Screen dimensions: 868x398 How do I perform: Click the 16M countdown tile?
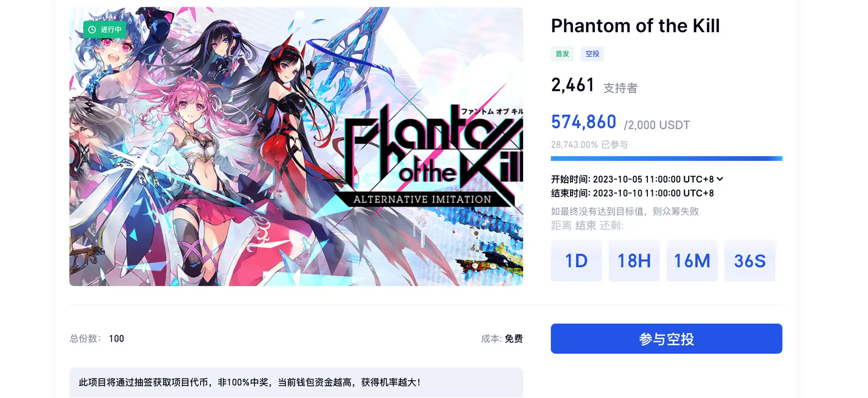(x=692, y=261)
